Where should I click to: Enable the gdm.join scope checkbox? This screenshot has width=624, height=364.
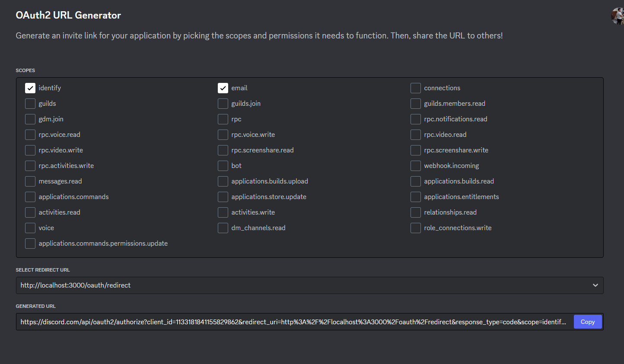(x=30, y=119)
